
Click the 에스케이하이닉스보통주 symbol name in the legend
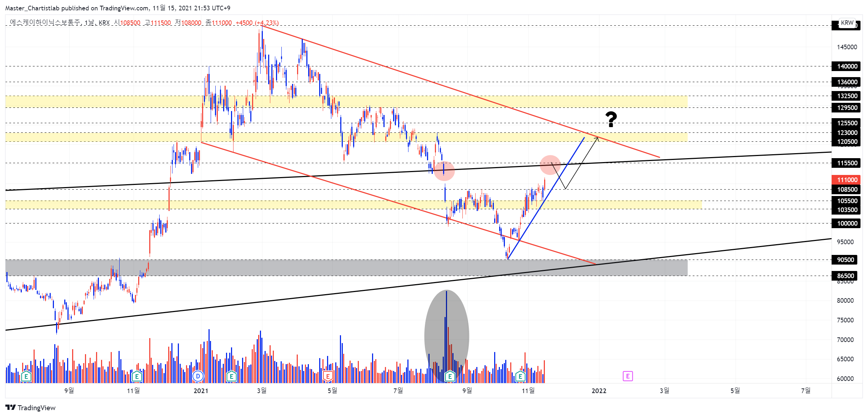[x=45, y=22]
